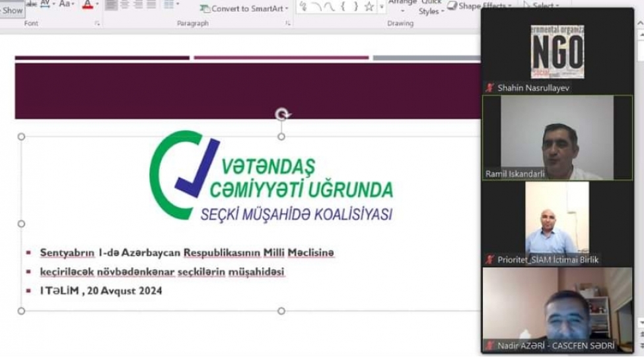Viewport: 644px width, 357px height.
Task: Open the Quick Styles dropdown
Action: pyautogui.click(x=431, y=8)
